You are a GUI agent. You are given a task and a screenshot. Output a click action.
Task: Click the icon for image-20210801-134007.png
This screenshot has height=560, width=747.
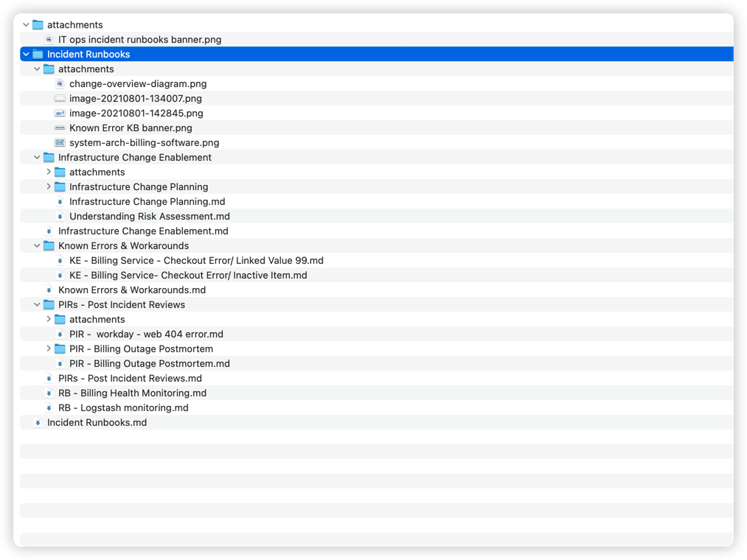click(60, 98)
